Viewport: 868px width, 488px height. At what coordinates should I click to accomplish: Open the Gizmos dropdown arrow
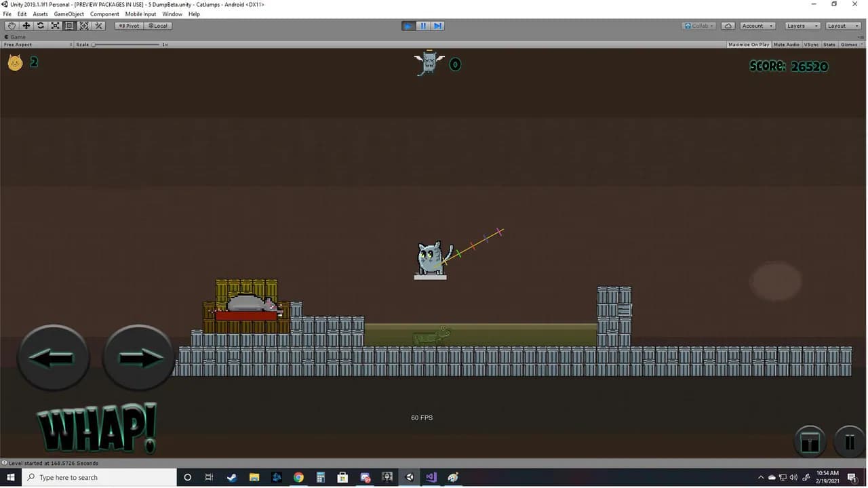click(862, 45)
